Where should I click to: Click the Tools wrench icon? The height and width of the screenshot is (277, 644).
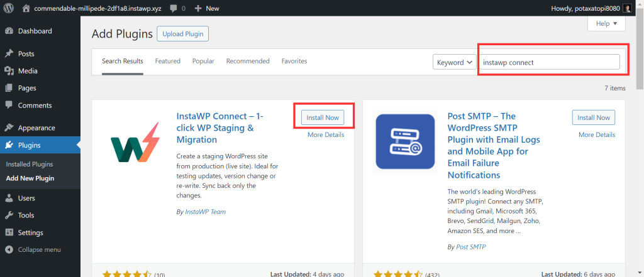9,215
